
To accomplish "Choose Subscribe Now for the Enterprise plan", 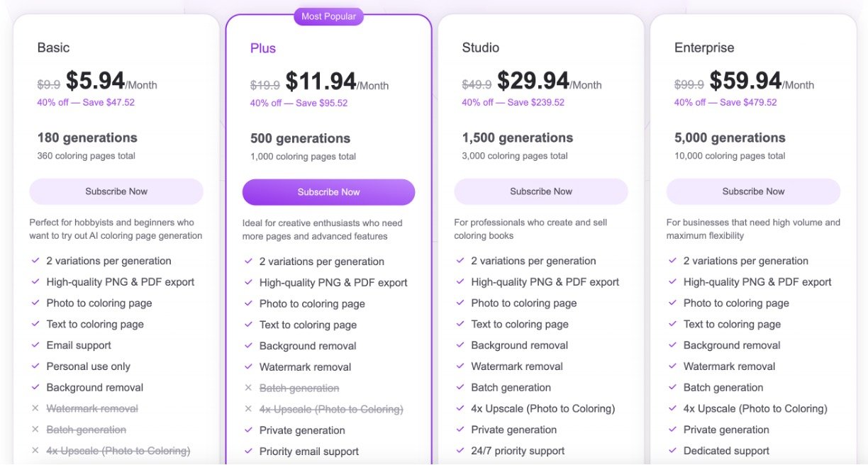I will click(x=753, y=191).
